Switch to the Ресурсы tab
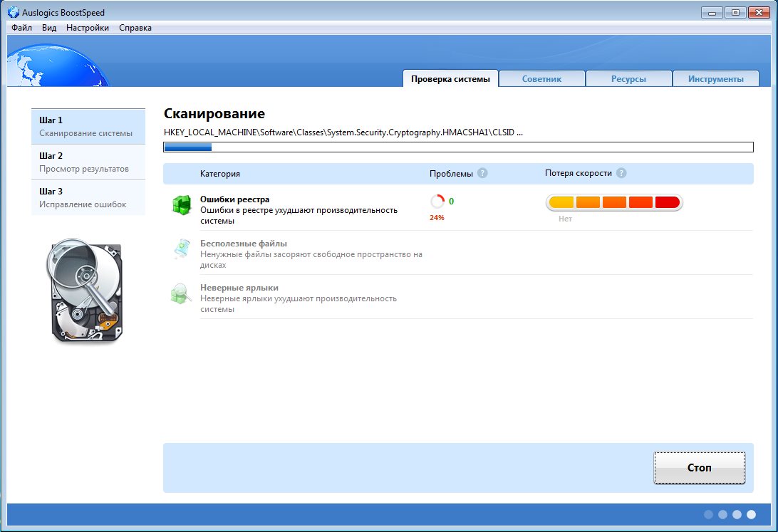Image resolution: width=778 pixels, height=532 pixels. (x=628, y=79)
